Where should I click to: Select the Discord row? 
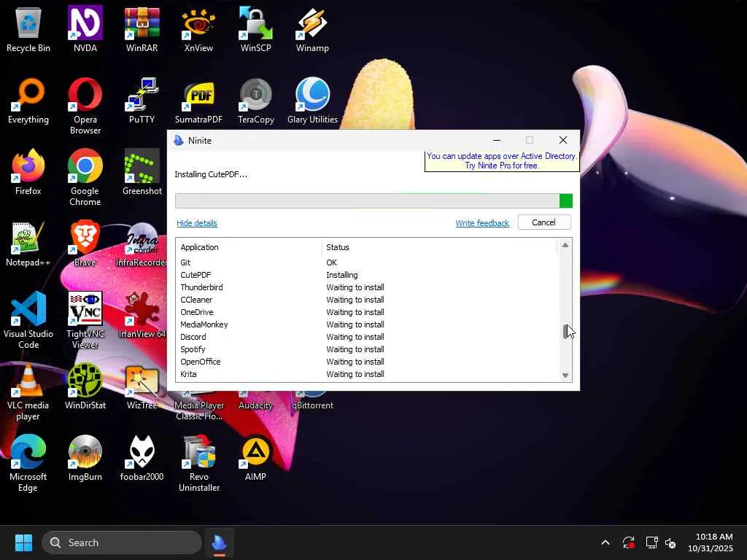pyautogui.click(x=367, y=337)
